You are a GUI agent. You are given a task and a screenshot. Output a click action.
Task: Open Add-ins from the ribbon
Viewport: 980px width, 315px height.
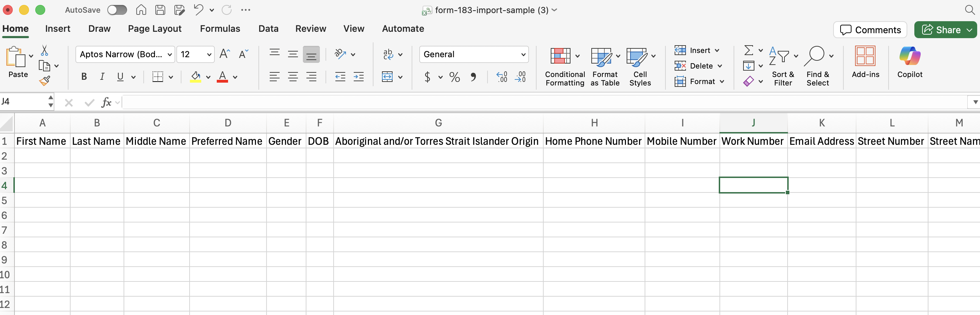866,63
